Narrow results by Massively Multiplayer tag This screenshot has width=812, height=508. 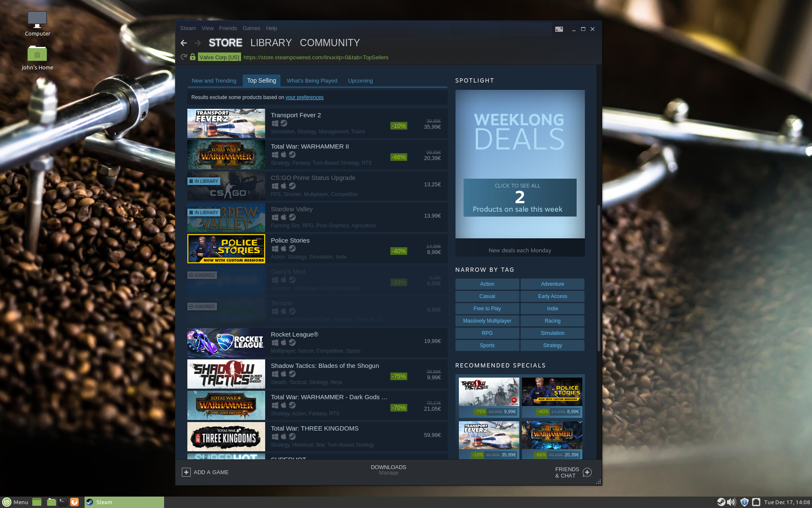point(487,321)
